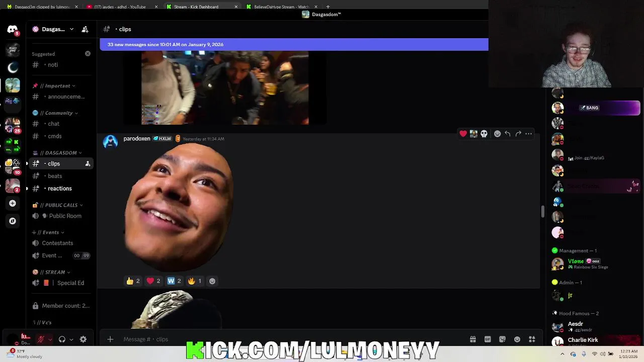Viewport: 644px width, 362px height.
Task: Expand the Vc's category
Action: point(43,322)
